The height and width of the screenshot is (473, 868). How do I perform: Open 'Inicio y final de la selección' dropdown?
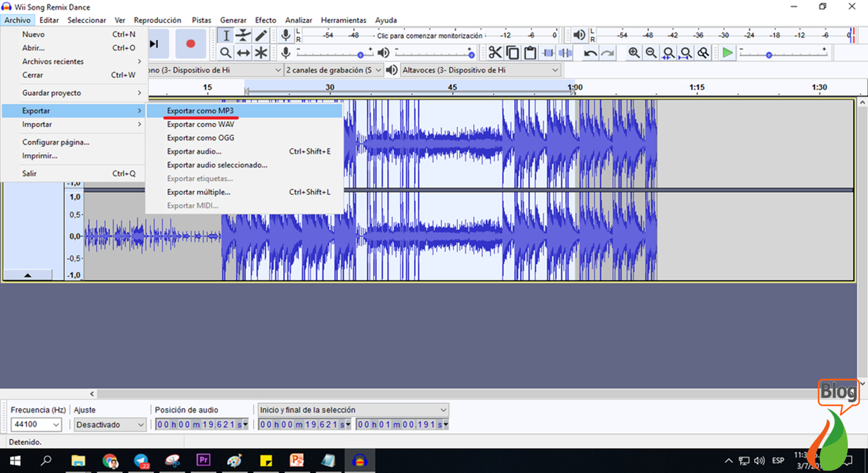(353, 410)
